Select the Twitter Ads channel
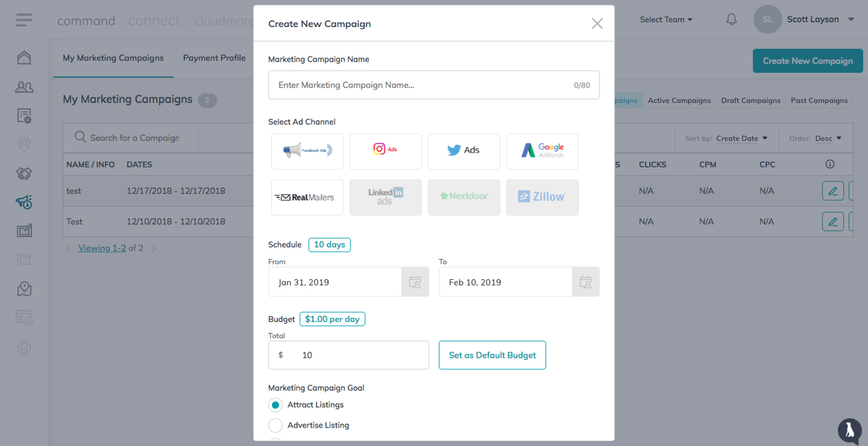 pos(464,151)
